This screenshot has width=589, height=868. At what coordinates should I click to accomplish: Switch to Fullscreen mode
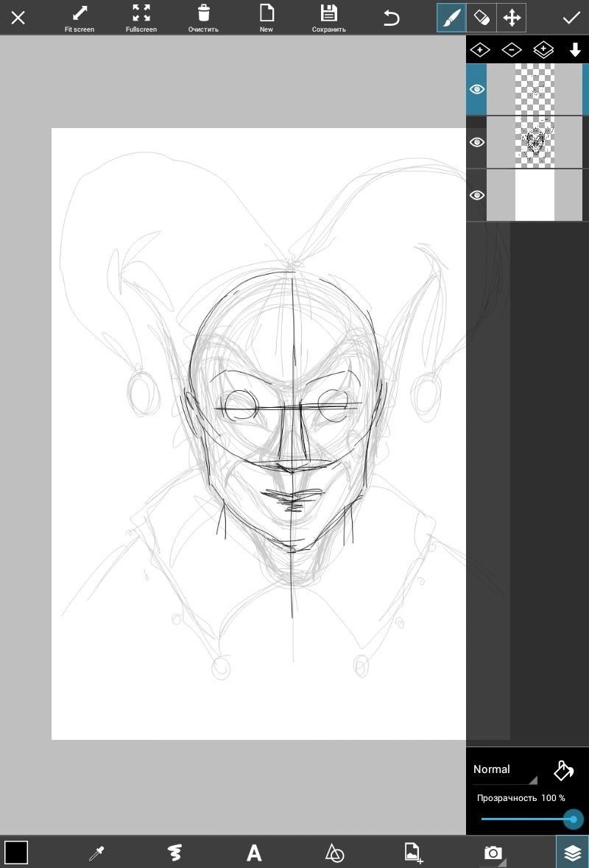click(141, 18)
